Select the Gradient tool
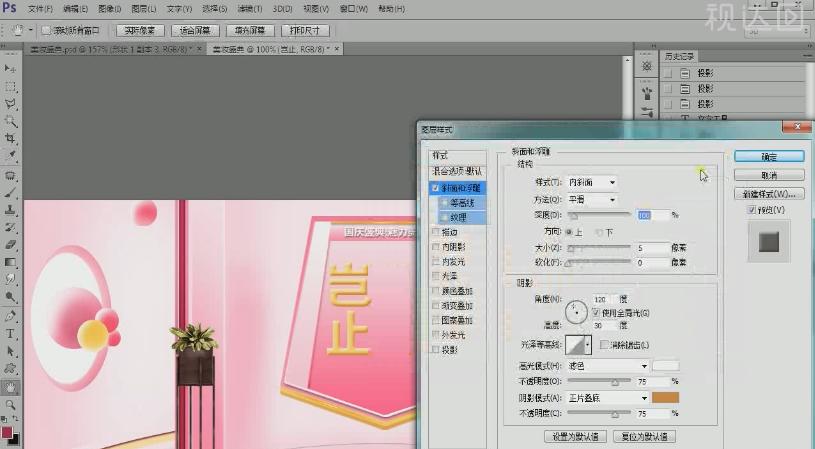Screen dimensions: 815x449 pyautogui.click(x=9, y=262)
